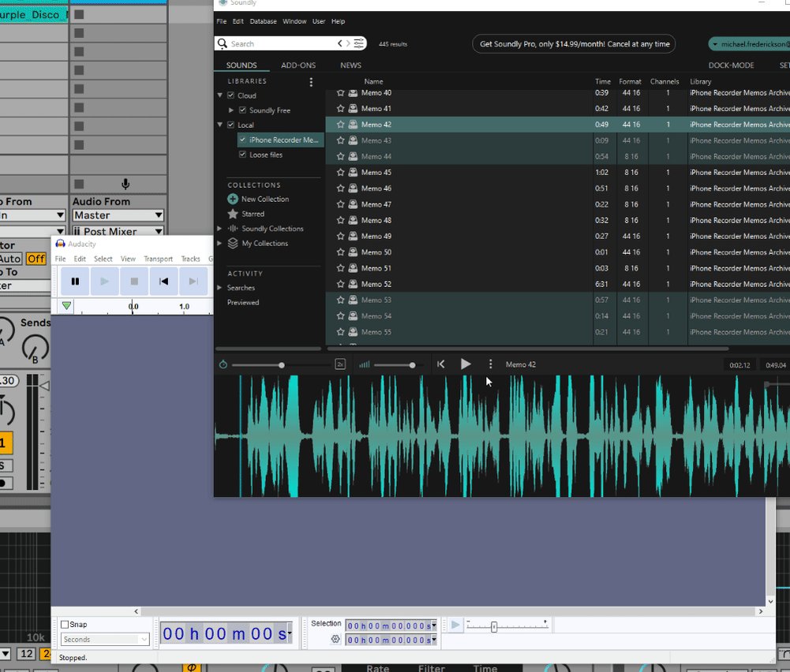
Task: Pause playback in Audacity
Action: [x=75, y=282]
